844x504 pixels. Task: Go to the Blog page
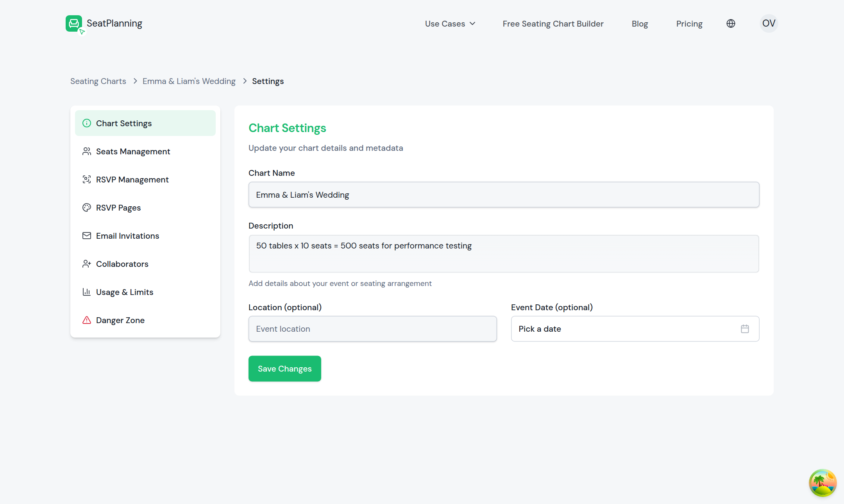pos(640,23)
